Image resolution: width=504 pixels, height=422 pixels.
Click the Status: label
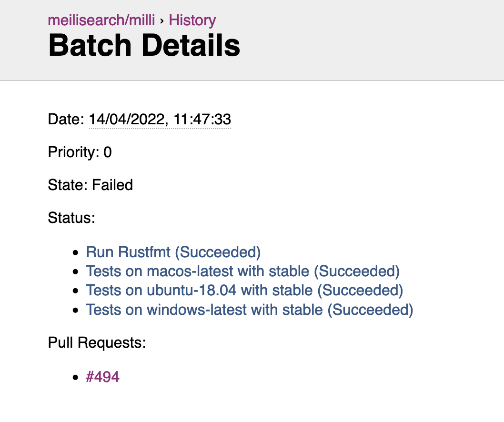[71, 218]
